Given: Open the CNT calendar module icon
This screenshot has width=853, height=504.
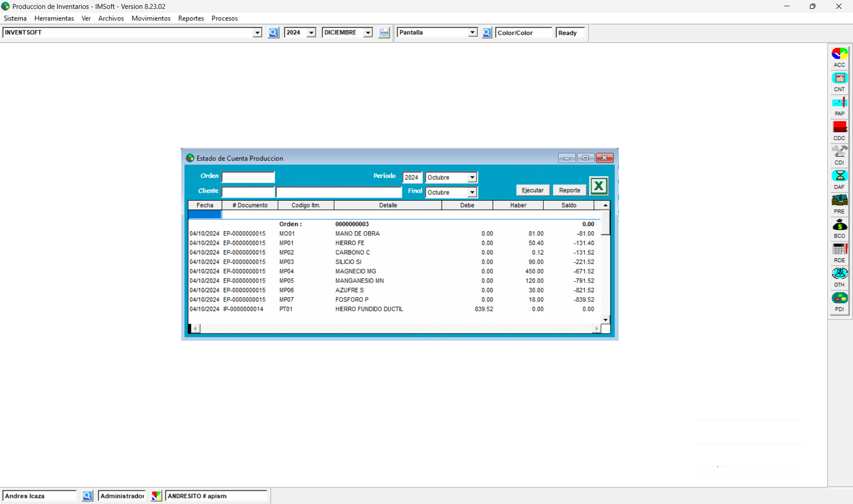Looking at the screenshot, I should (839, 79).
